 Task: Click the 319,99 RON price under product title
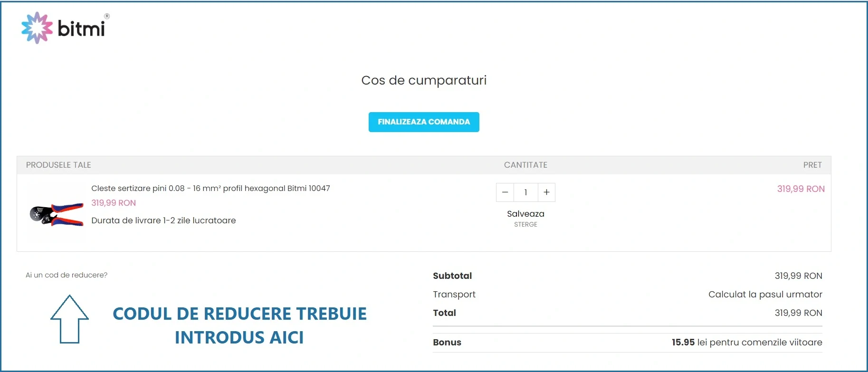[x=114, y=203]
